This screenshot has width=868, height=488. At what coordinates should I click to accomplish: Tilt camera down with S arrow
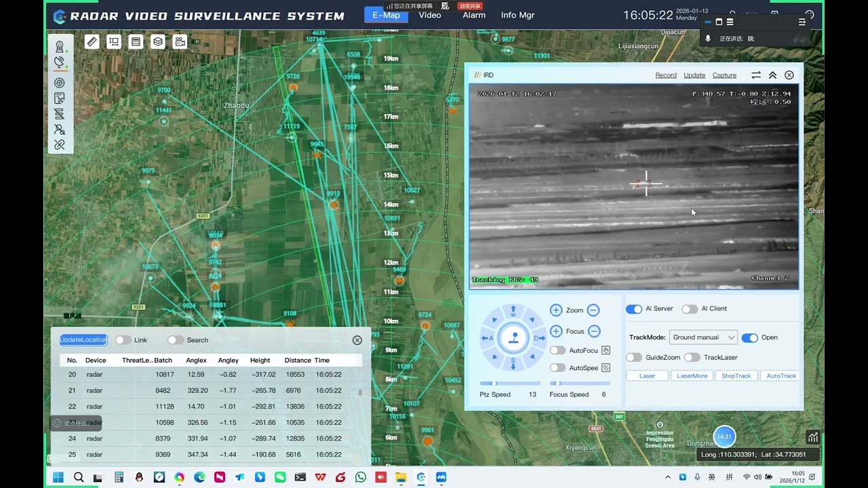pos(513,364)
